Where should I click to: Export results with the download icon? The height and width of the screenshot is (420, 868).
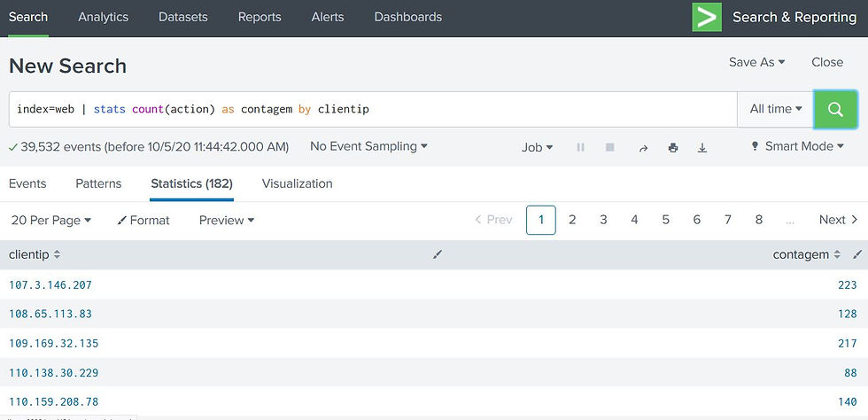click(x=701, y=148)
